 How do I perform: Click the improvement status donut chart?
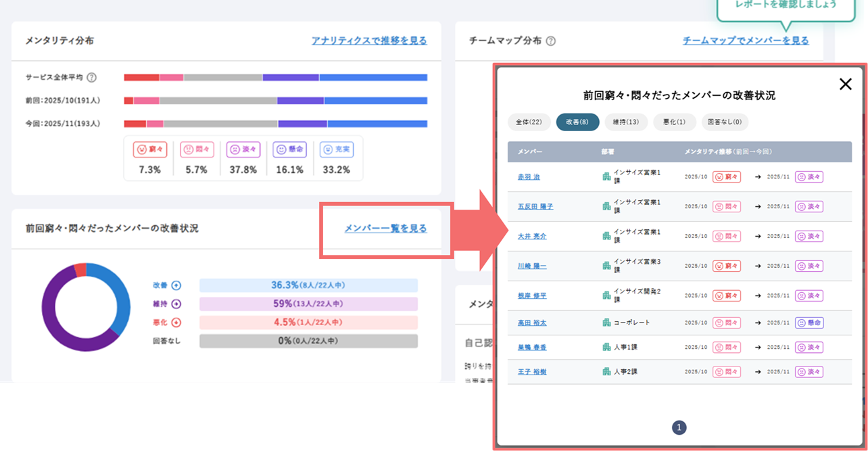(86, 307)
